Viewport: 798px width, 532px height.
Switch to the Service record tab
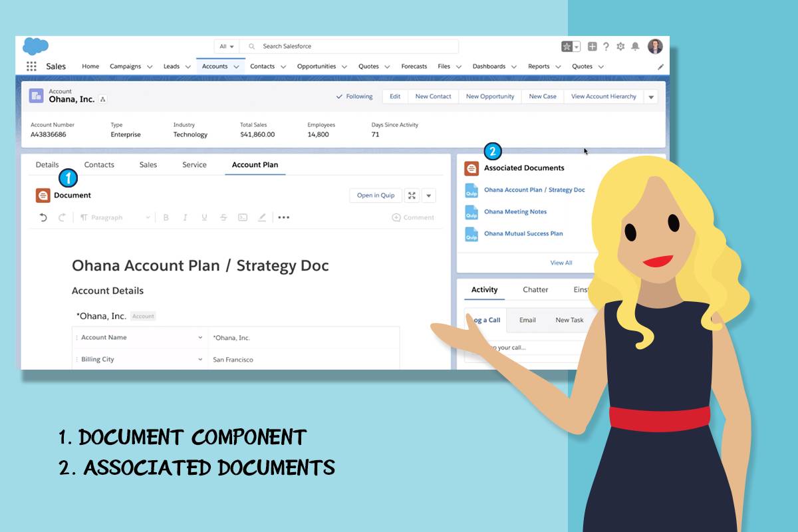tap(194, 165)
